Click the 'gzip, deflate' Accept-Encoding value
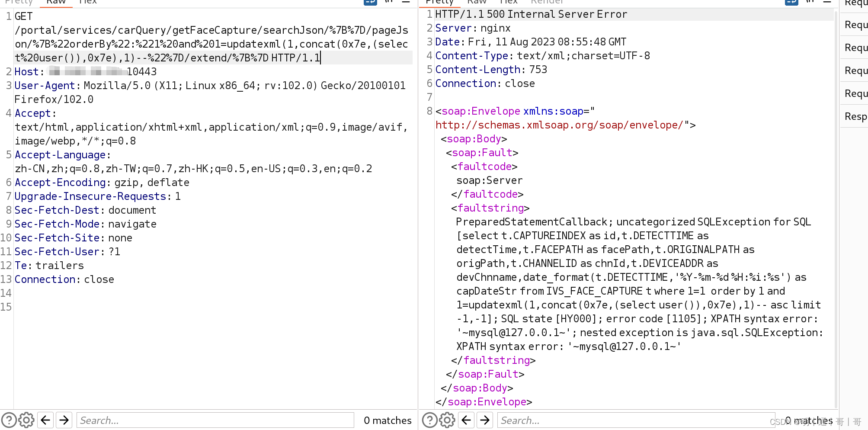Image resolution: width=868 pixels, height=430 pixels. 152,183
